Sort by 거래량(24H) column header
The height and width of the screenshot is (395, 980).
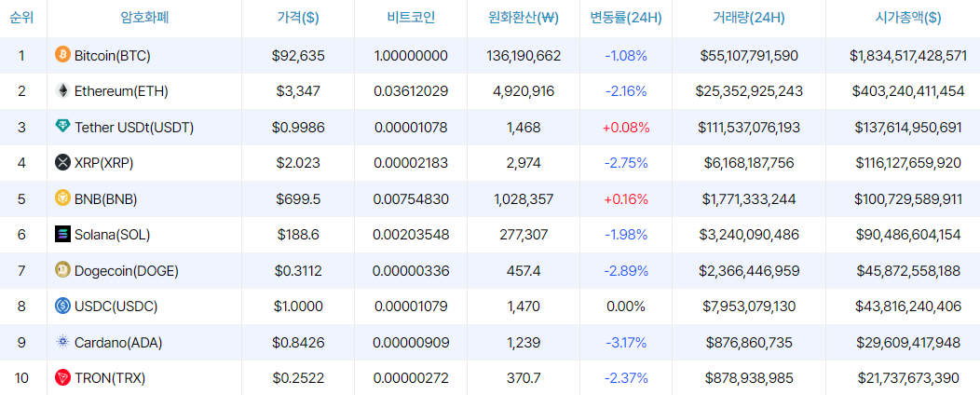coord(749,18)
